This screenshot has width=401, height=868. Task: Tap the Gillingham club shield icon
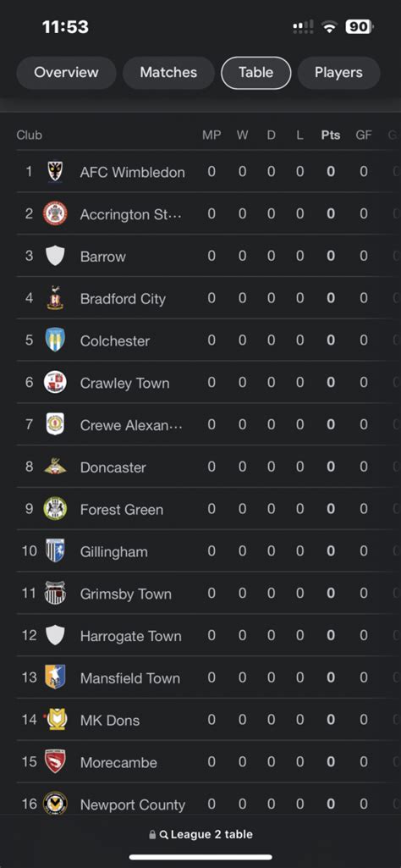tap(55, 550)
